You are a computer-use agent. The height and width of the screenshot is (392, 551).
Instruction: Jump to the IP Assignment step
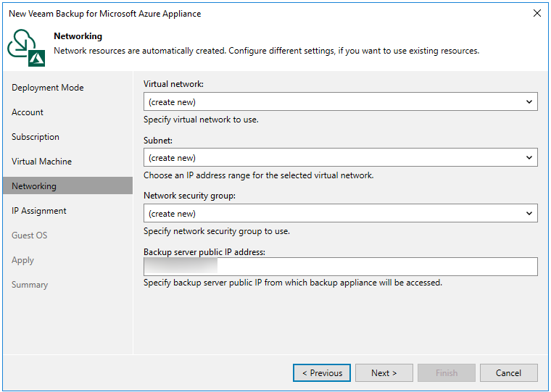click(x=39, y=211)
